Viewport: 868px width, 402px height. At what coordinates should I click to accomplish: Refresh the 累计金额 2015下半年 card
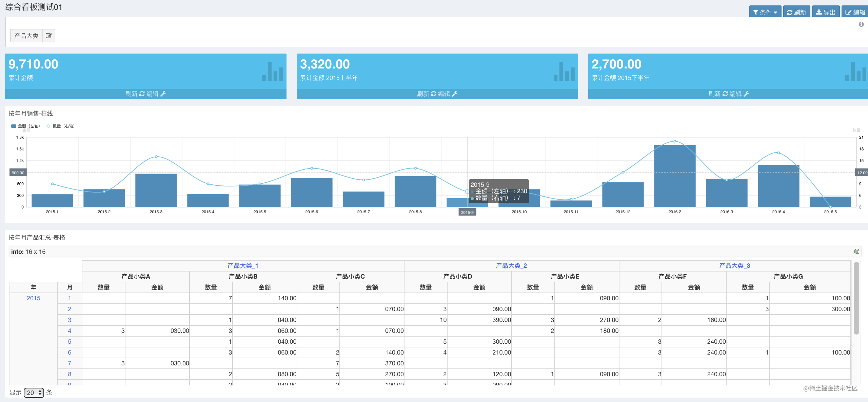pos(718,94)
